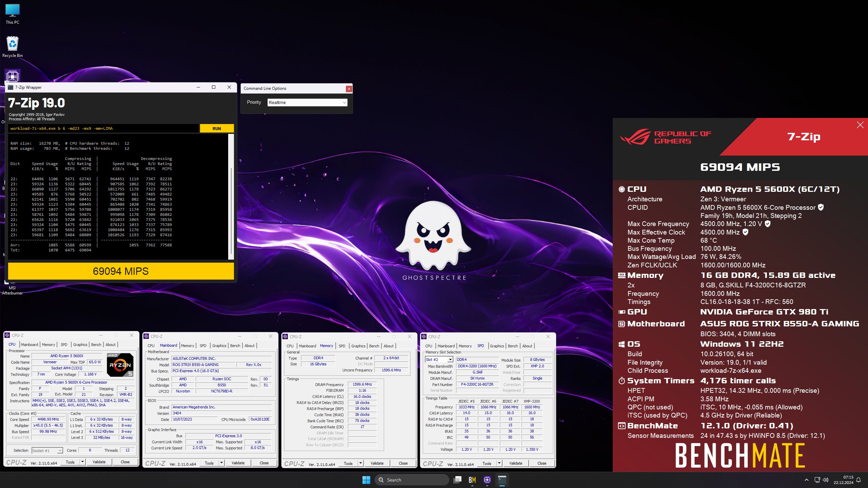Click the Ryzen 5 logo in CPU-Z

tap(120, 365)
